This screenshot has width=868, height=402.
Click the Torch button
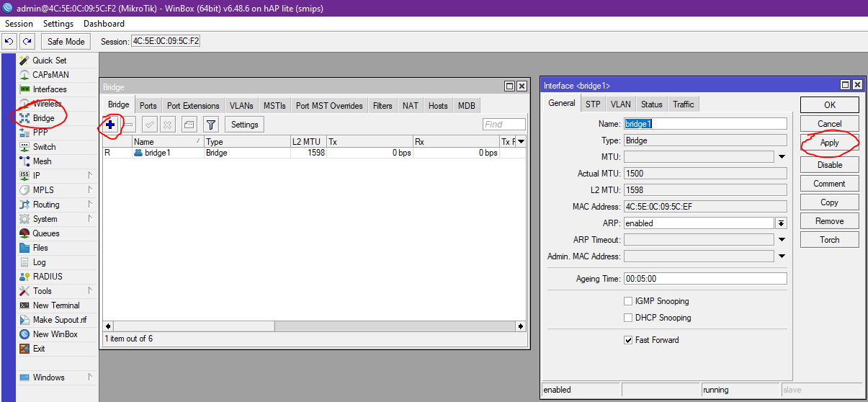830,240
